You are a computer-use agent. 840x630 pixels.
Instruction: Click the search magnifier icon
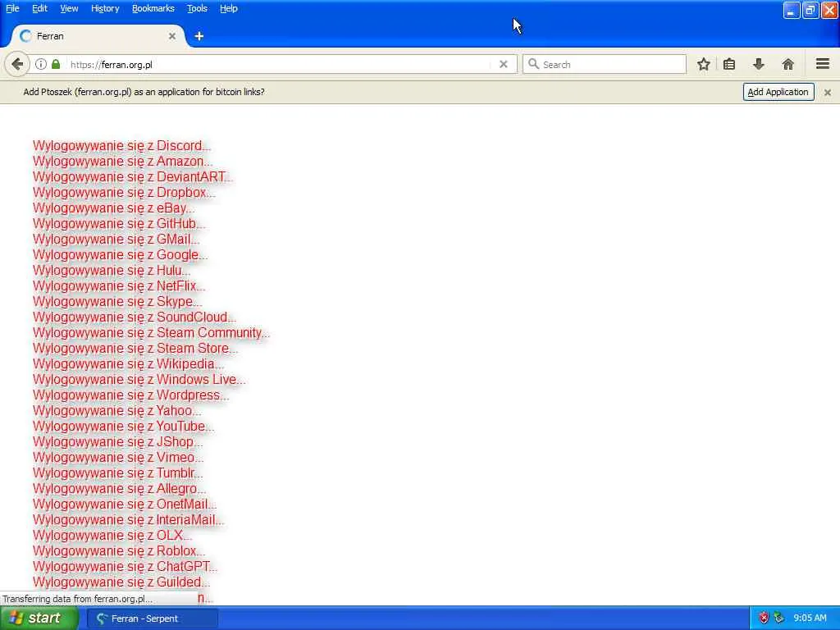[x=533, y=64]
